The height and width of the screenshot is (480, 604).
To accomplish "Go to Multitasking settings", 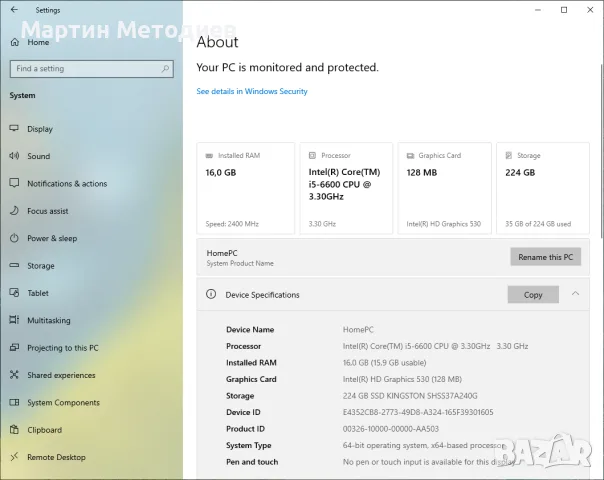I will click(x=49, y=320).
